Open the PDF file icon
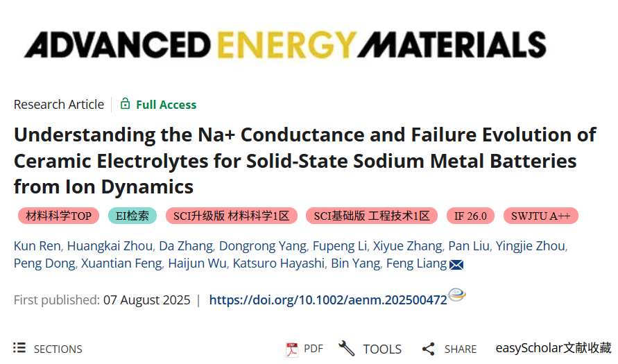 click(292, 349)
